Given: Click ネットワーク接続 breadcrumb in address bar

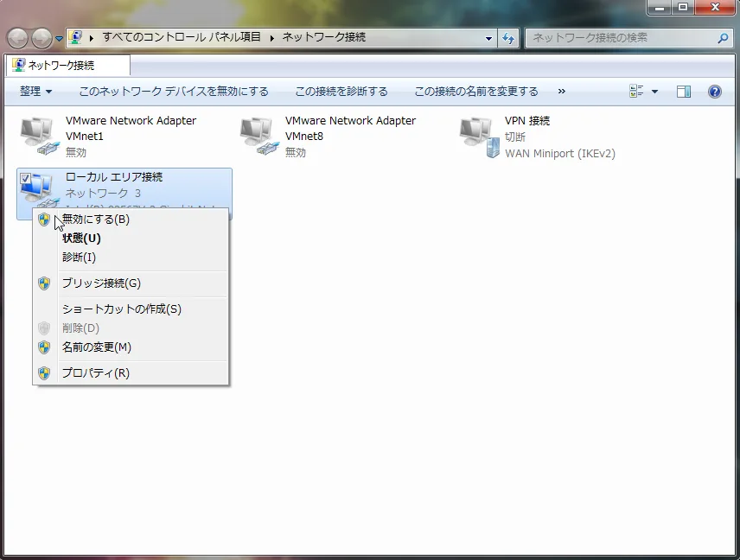Looking at the screenshot, I should tap(323, 37).
